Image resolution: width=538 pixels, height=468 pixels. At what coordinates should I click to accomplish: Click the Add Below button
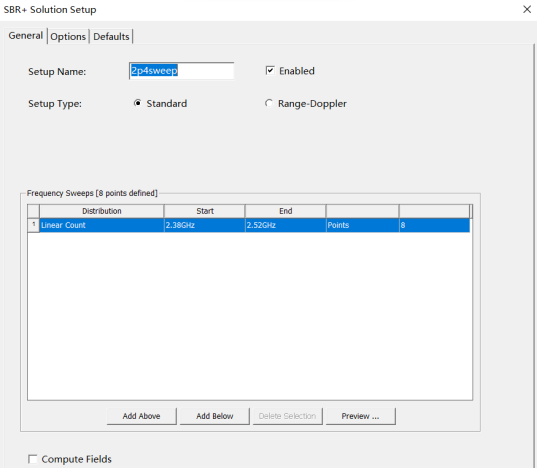214,416
